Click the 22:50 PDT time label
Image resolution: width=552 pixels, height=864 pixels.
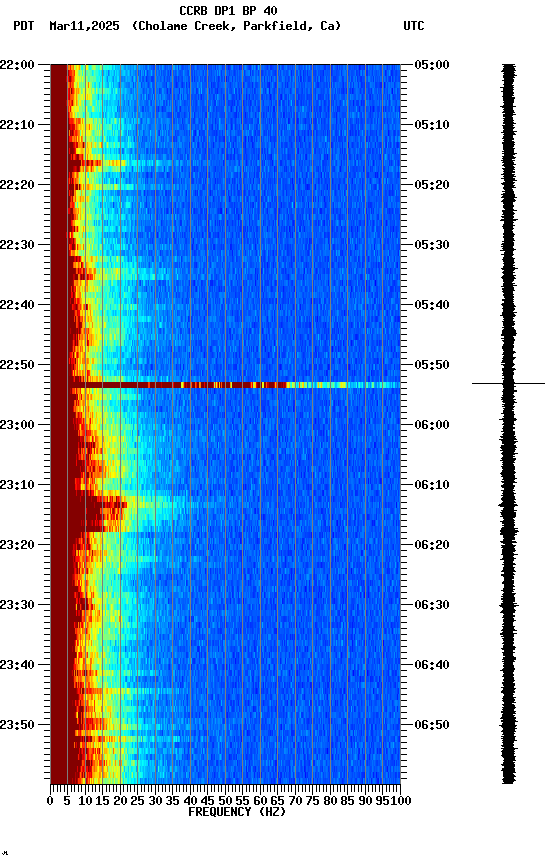pos(17,365)
